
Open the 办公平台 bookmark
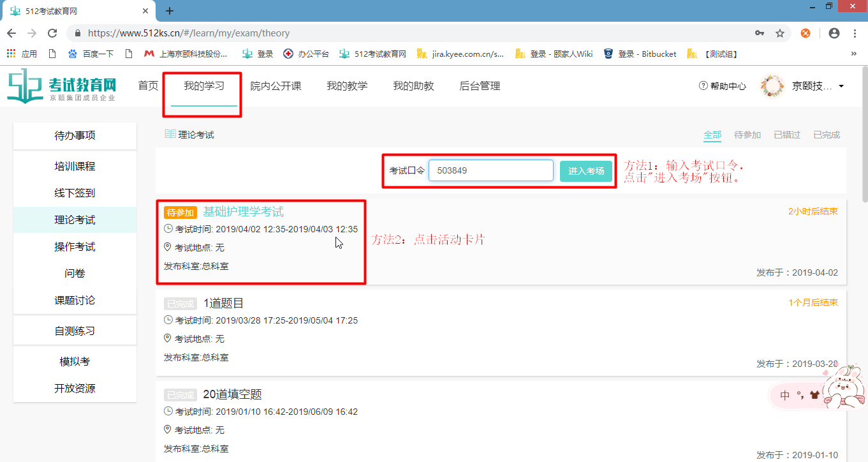pyautogui.click(x=307, y=54)
